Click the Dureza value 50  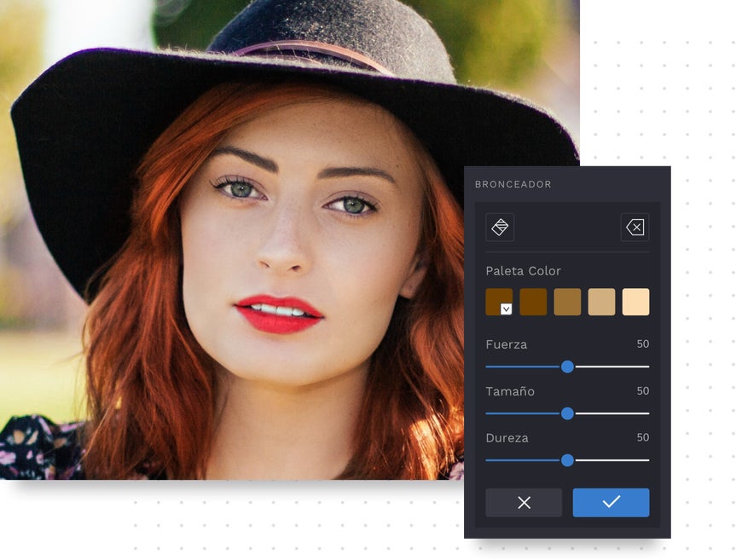[642, 437]
